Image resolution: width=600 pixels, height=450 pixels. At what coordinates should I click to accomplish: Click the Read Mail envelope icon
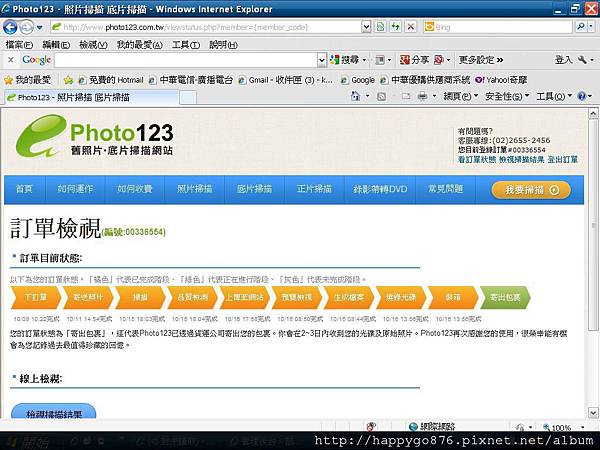click(x=406, y=96)
